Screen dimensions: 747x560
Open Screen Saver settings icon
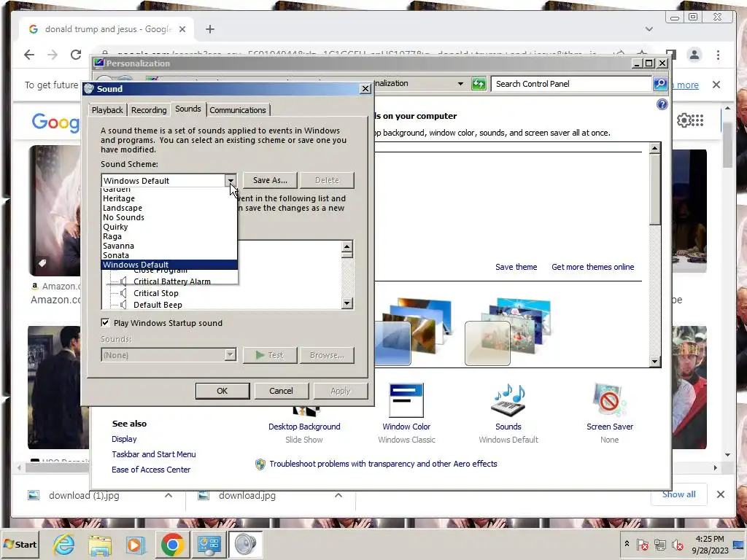610,400
